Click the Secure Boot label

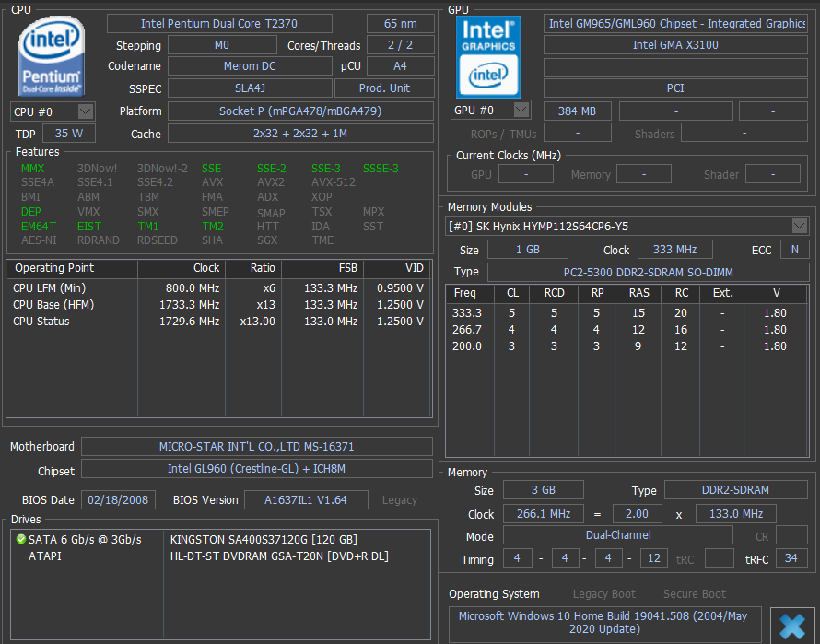click(x=695, y=594)
